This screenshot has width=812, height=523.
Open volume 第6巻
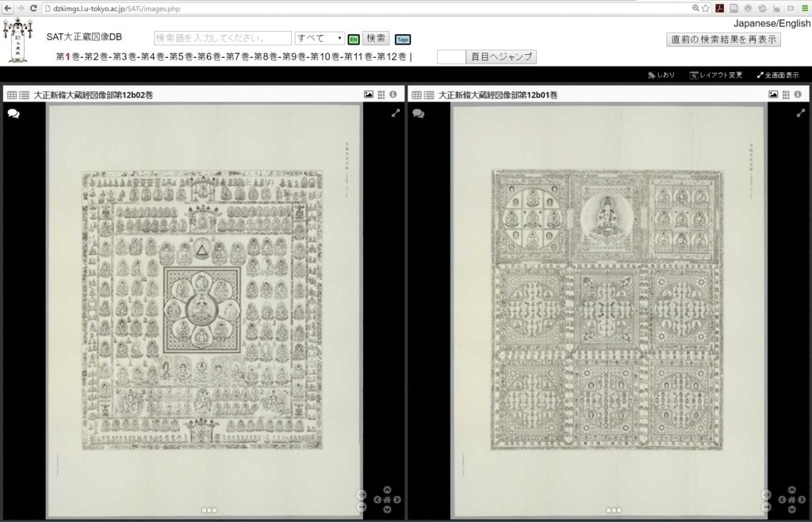coord(209,57)
